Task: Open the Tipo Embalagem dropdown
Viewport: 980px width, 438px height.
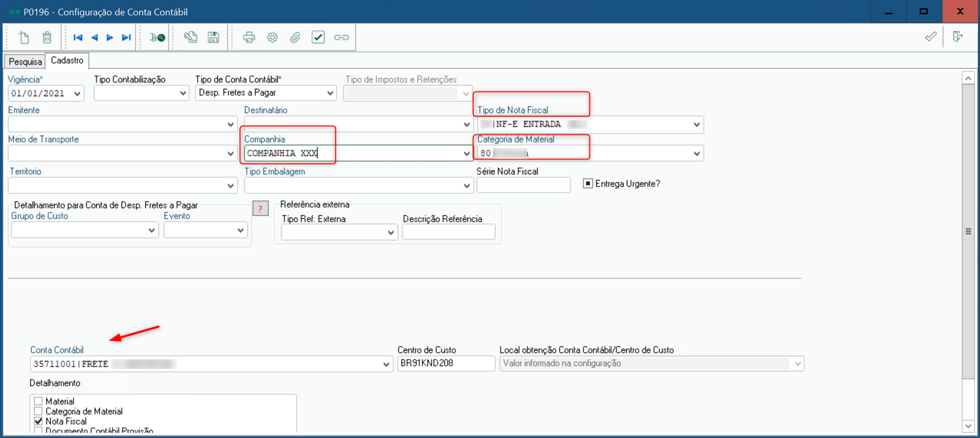Action: click(x=466, y=186)
